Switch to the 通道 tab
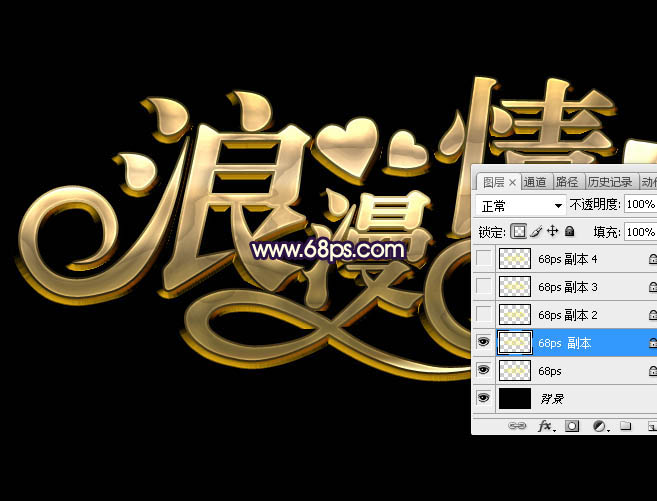 [x=535, y=182]
